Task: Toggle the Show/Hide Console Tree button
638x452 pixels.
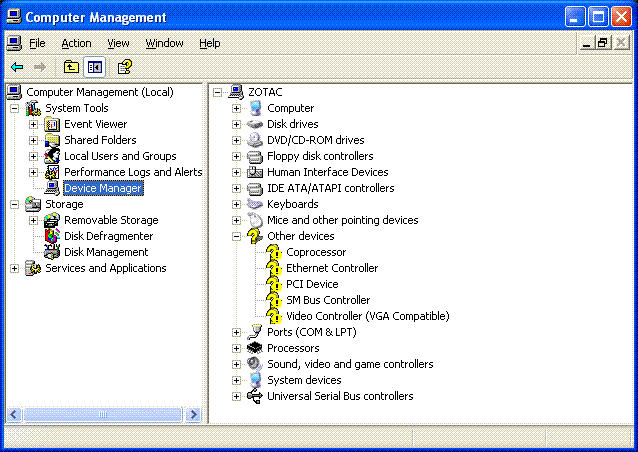Action: click(x=94, y=67)
